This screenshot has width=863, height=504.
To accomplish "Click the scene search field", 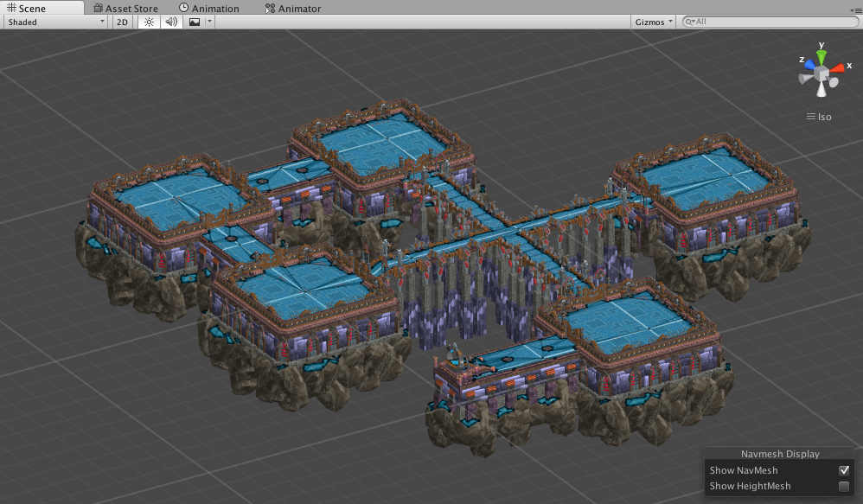I will (x=770, y=22).
